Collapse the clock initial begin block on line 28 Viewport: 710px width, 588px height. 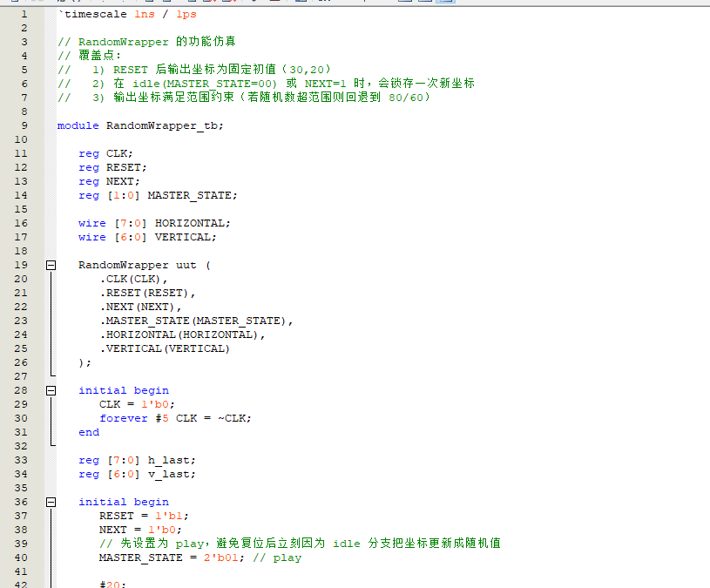[51, 390]
